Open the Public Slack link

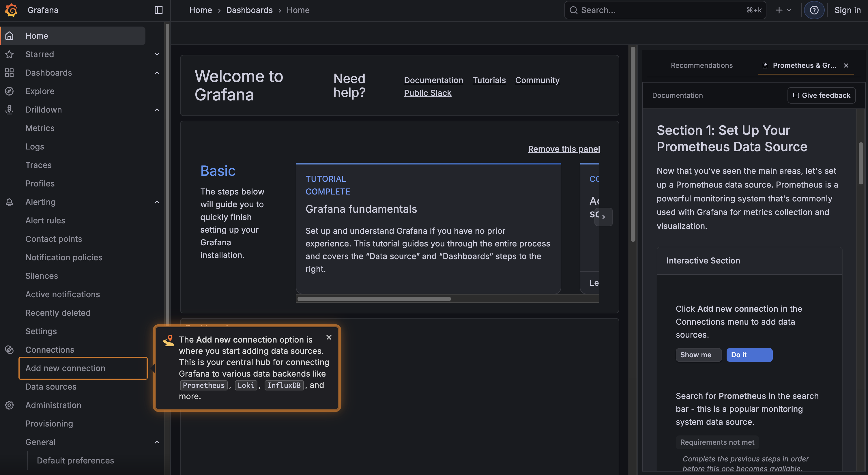tap(428, 93)
